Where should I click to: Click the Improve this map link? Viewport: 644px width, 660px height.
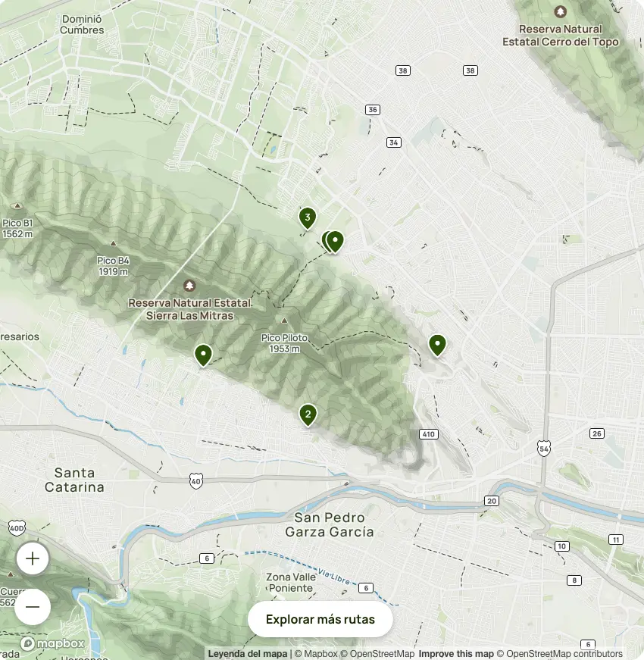456,654
